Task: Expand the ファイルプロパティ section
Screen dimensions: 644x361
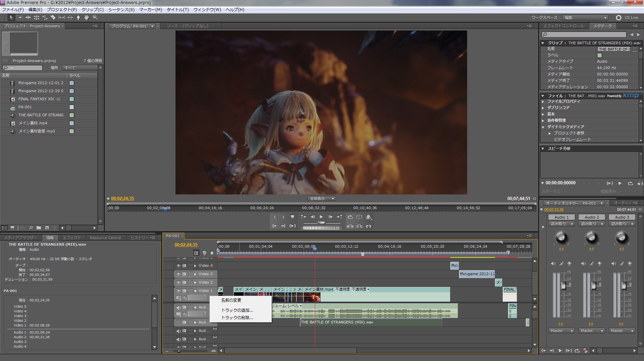Action: [x=543, y=101]
